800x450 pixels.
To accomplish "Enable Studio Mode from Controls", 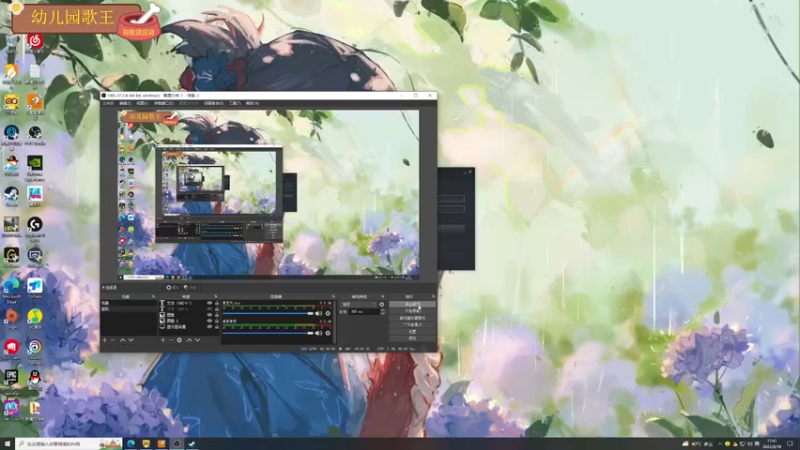I will [412, 324].
